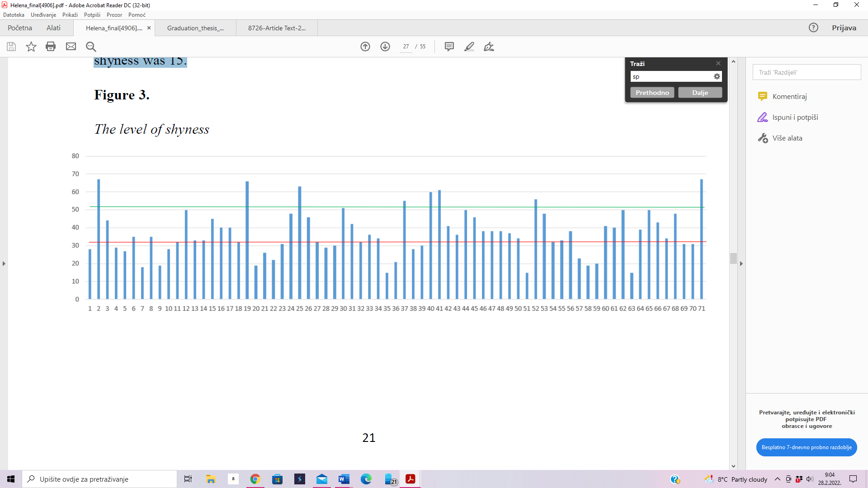Image resolution: width=868 pixels, height=488 pixels.
Task: Click the current page number field
Action: pyautogui.click(x=406, y=47)
